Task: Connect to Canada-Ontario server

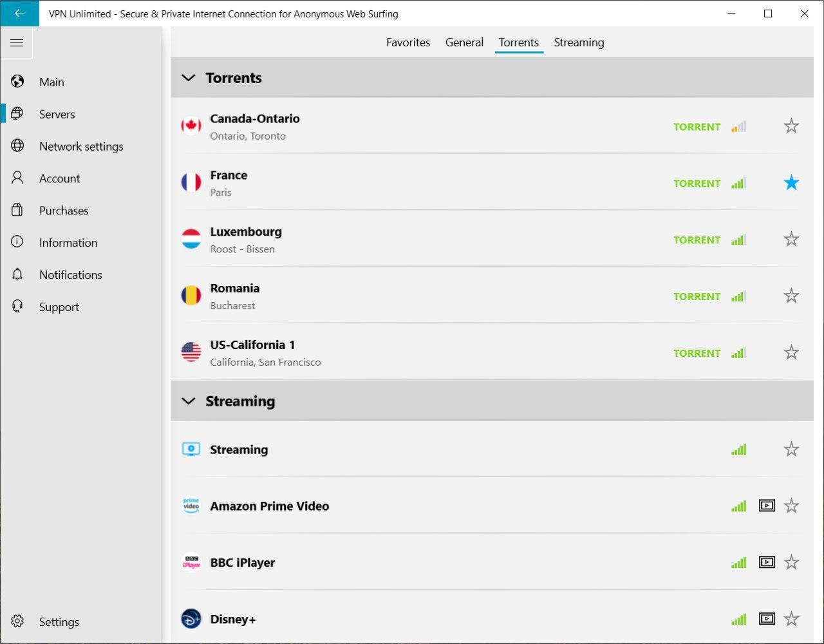Action: (492, 126)
